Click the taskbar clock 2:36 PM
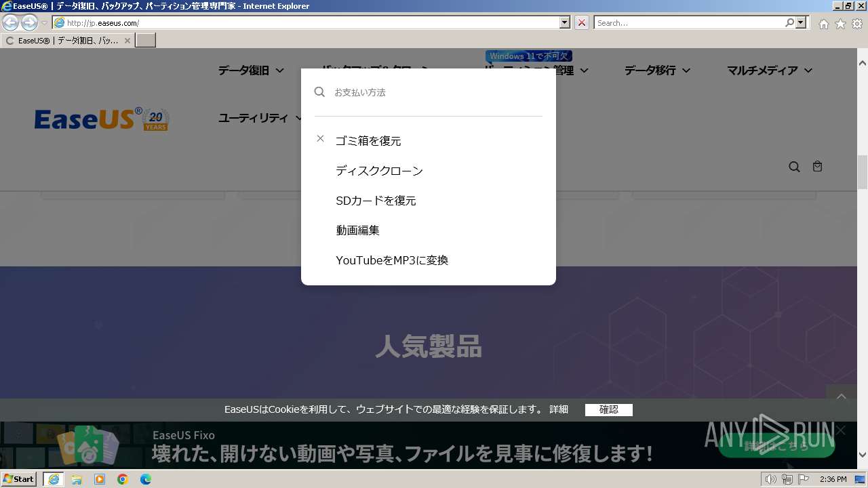The image size is (868, 488). pos(833,479)
